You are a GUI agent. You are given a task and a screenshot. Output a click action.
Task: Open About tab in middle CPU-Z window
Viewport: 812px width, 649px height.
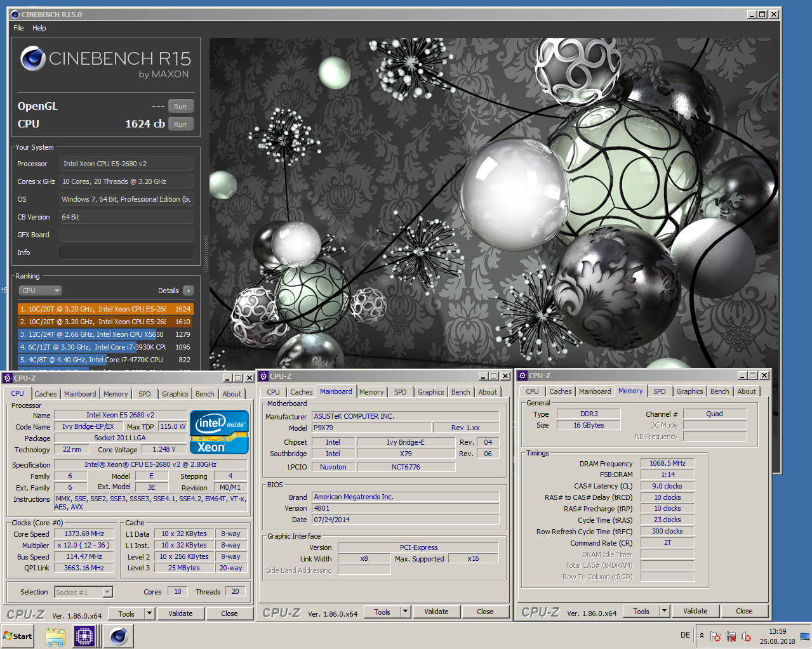pos(488,392)
